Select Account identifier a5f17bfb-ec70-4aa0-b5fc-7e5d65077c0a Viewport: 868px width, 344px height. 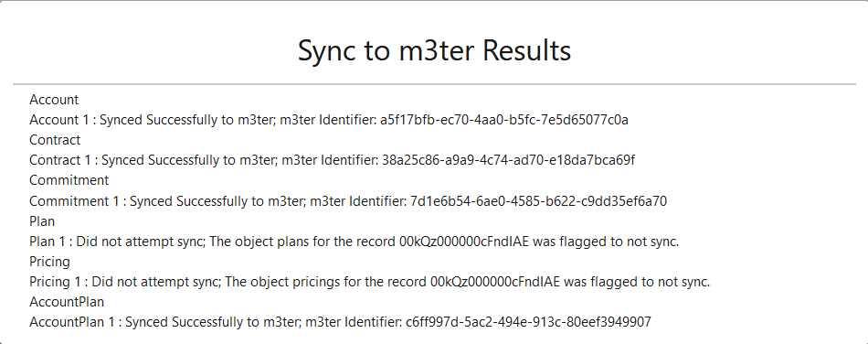[x=504, y=120]
